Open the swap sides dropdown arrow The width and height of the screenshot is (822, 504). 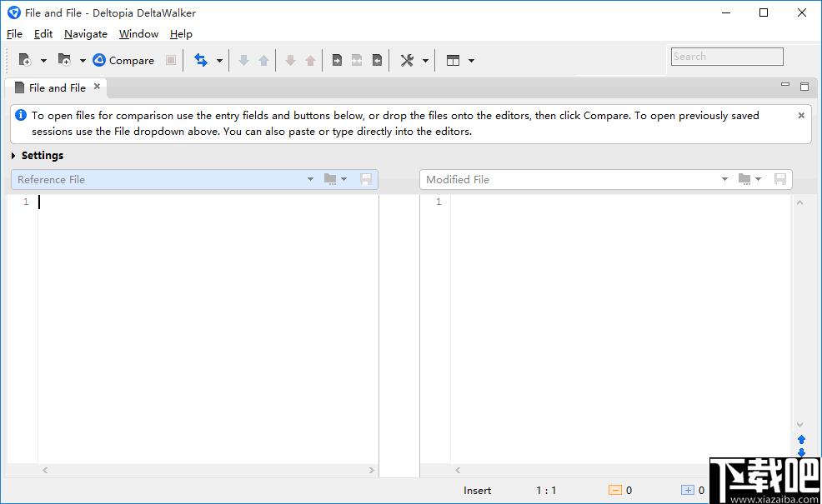(x=219, y=61)
